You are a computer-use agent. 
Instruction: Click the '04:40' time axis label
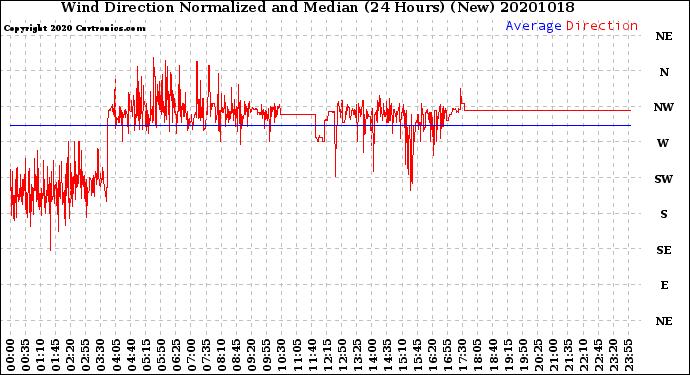coord(132,355)
